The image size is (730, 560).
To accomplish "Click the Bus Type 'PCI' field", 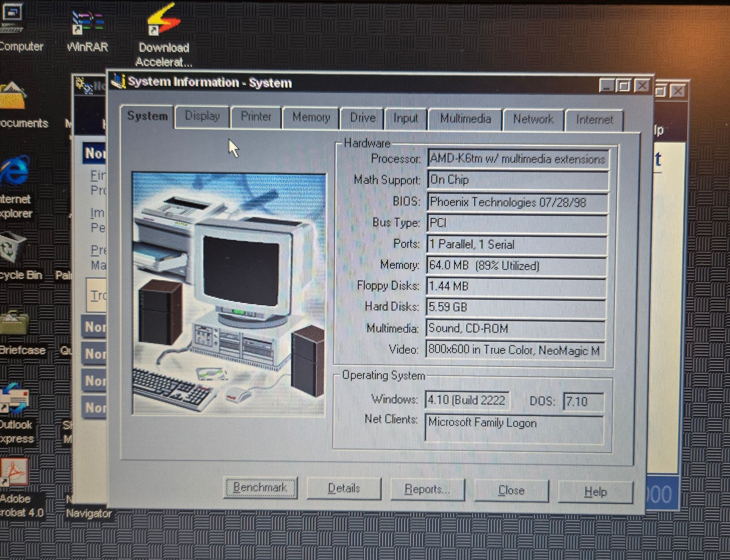I will [517, 223].
